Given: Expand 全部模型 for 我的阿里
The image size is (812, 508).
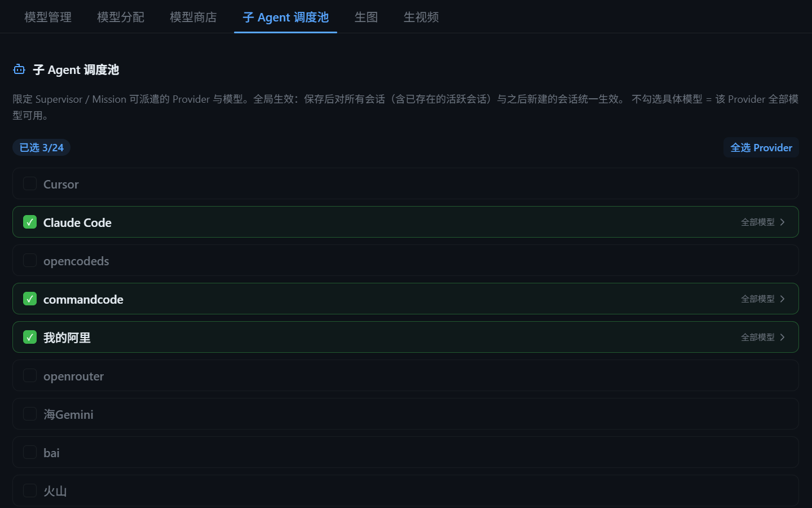Looking at the screenshot, I should 763,337.
